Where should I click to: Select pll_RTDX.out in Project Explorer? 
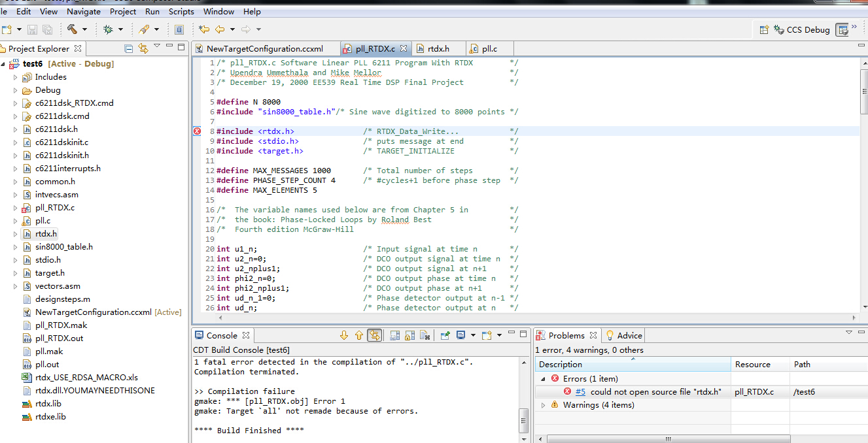click(59, 338)
